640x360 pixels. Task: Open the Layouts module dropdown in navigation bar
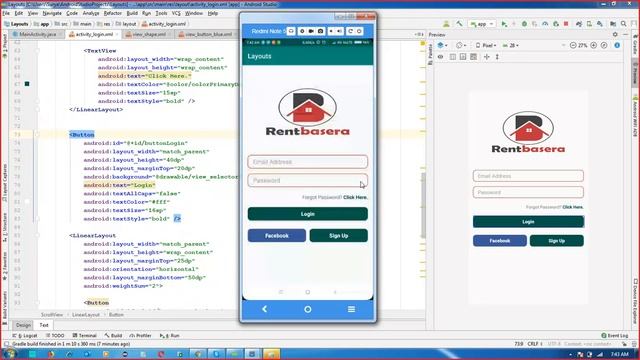pyautogui.click(x=16, y=24)
